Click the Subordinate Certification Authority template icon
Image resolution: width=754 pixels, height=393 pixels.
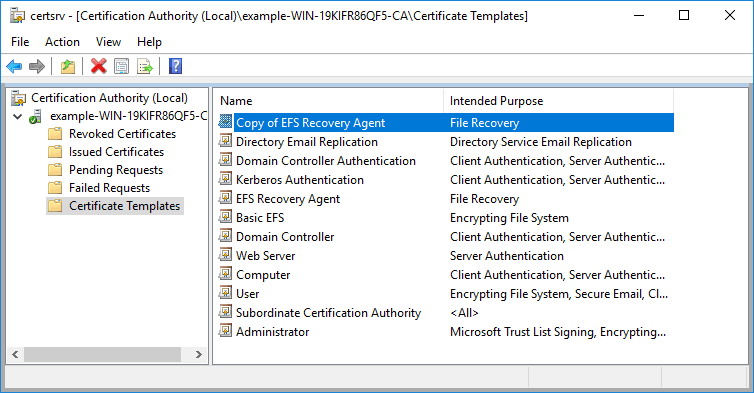pyautogui.click(x=225, y=312)
